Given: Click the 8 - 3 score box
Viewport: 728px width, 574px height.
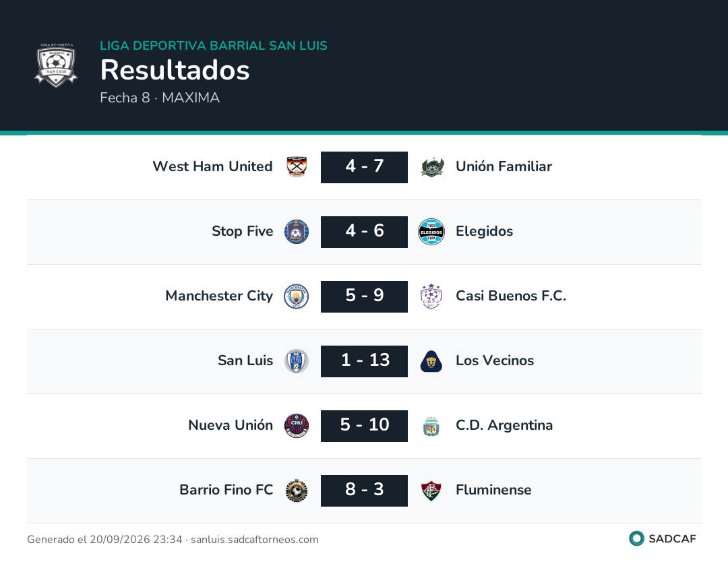Looking at the screenshot, I should tap(364, 490).
